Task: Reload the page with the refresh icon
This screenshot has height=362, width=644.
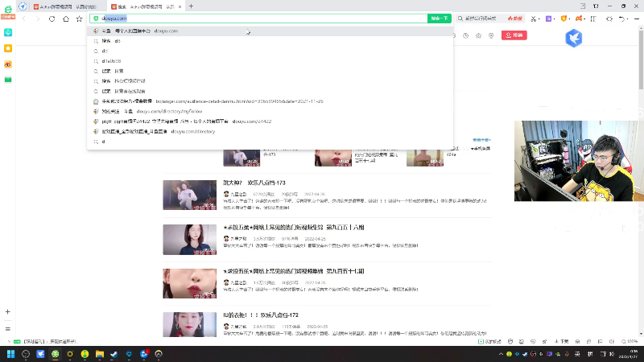Action: tap(52, 19)
